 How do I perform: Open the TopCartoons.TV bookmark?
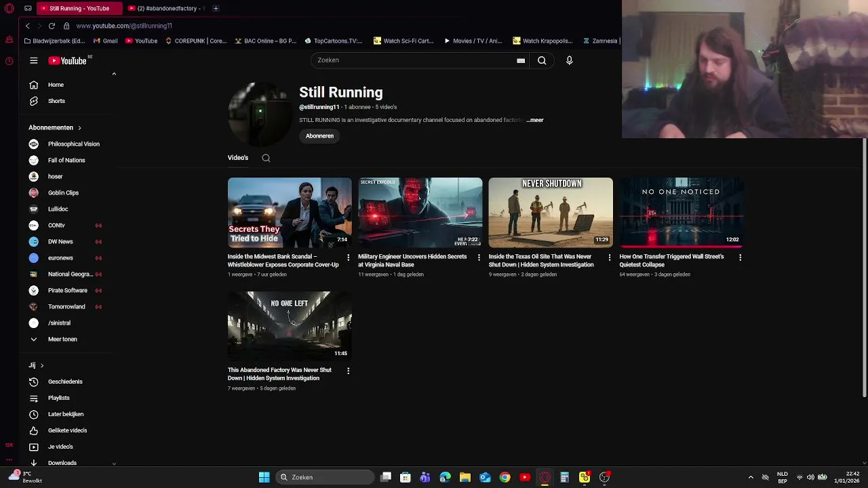point(334,41)
